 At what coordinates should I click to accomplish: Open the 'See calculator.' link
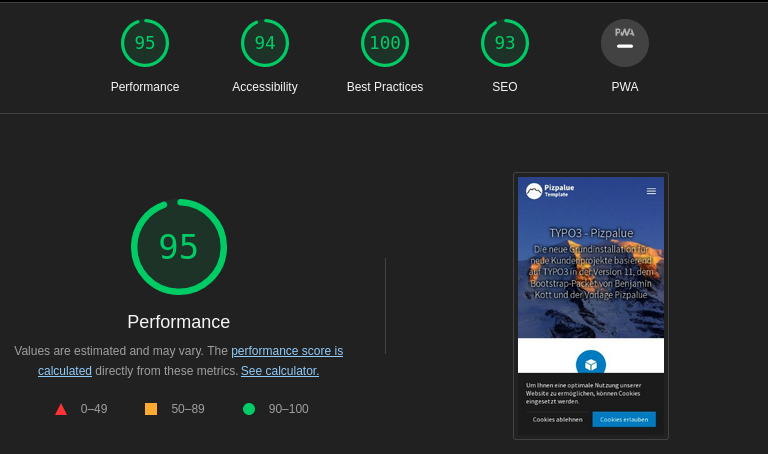(x=280, y=371)
